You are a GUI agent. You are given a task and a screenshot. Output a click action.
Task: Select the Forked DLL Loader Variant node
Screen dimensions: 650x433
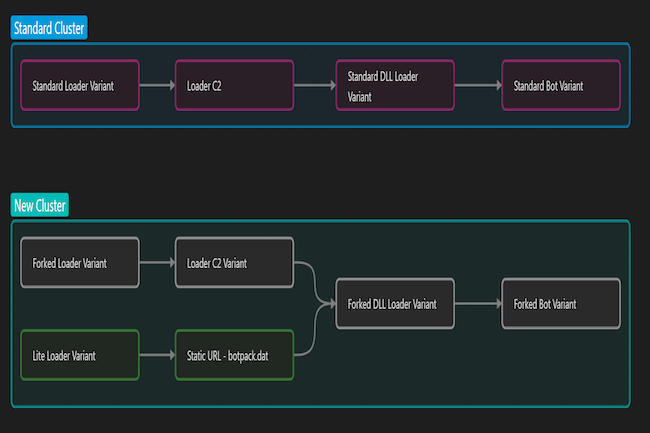click(394, 304)
